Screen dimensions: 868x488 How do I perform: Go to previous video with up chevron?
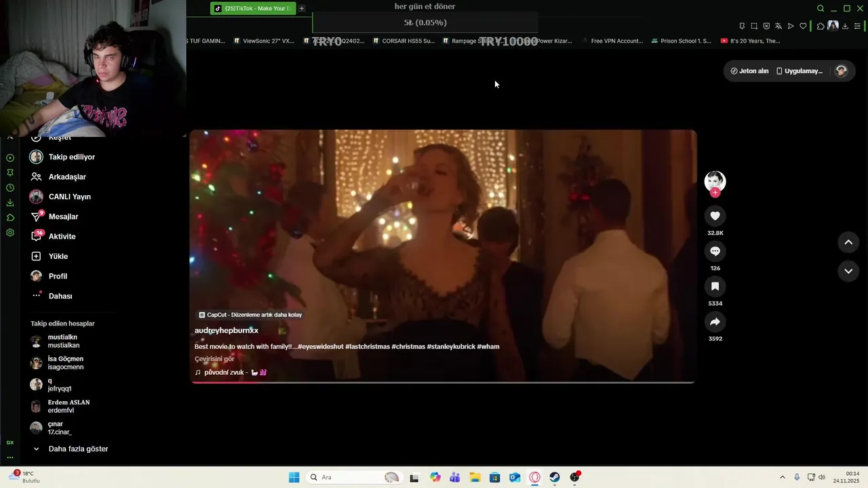click(848, 242)
